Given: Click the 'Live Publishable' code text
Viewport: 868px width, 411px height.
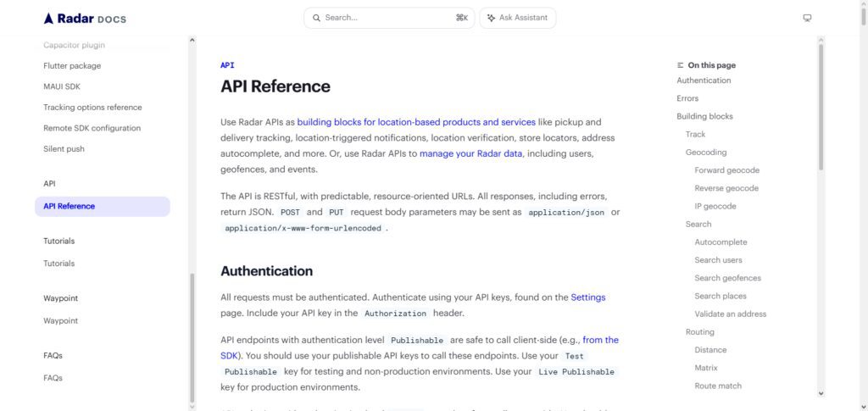Looking at the screenshot, I should point(576,372).
